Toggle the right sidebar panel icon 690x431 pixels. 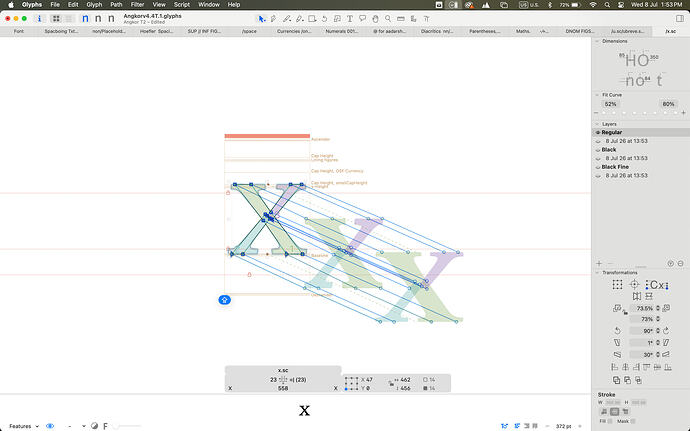tap(680, 18)
